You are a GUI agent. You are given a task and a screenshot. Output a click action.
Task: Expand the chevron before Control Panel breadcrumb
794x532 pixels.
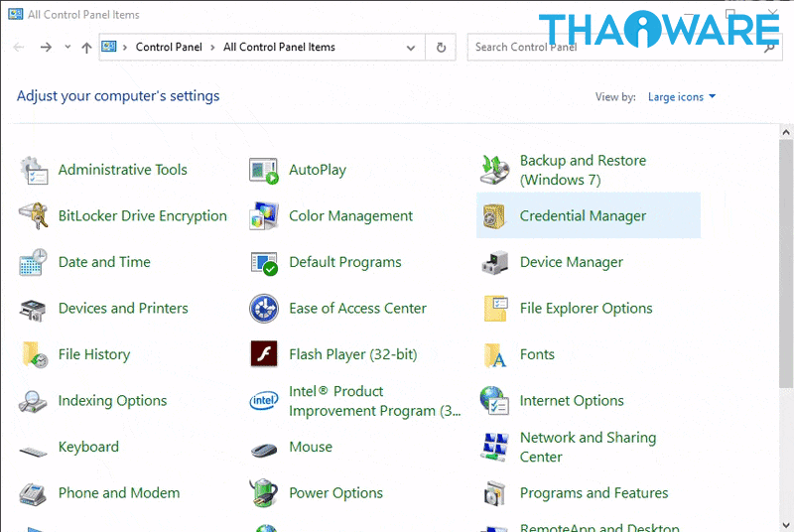125,48
